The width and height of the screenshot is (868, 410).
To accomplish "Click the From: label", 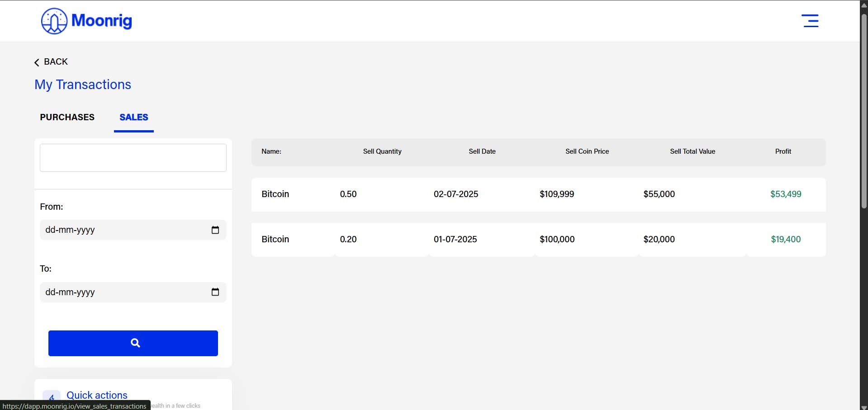I will click(x=52, y=207).
